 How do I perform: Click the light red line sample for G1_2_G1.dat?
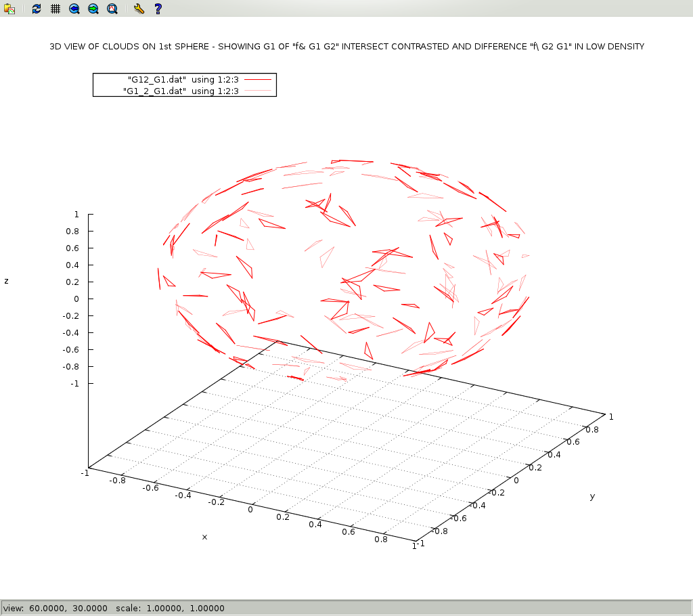256,91
